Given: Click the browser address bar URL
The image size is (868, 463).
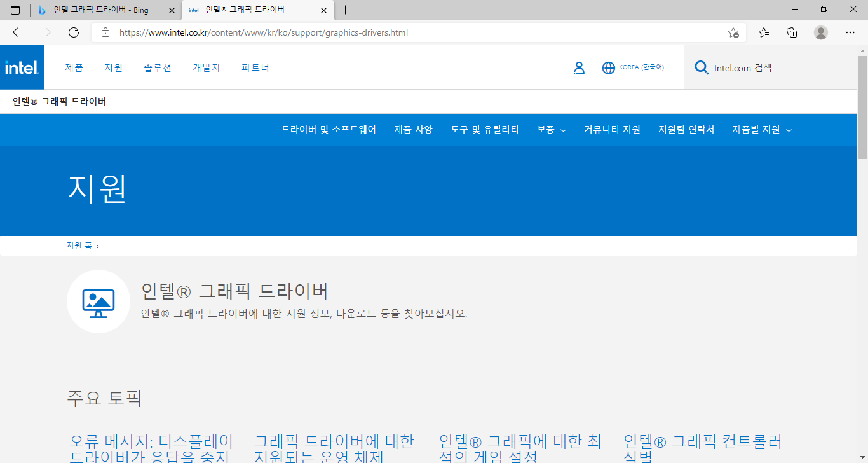Looking at the screenshot, I should (264, 32).
